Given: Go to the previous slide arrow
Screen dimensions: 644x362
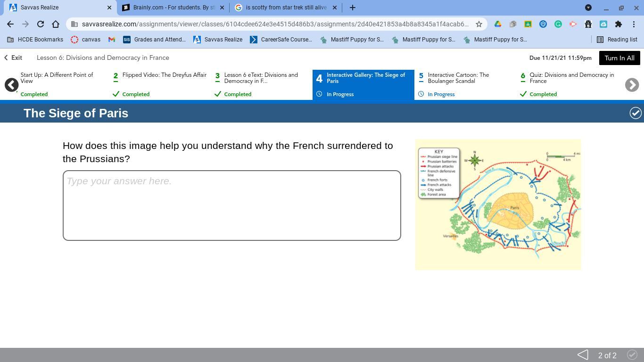Looking at the screenshot, I should [583, 355].
